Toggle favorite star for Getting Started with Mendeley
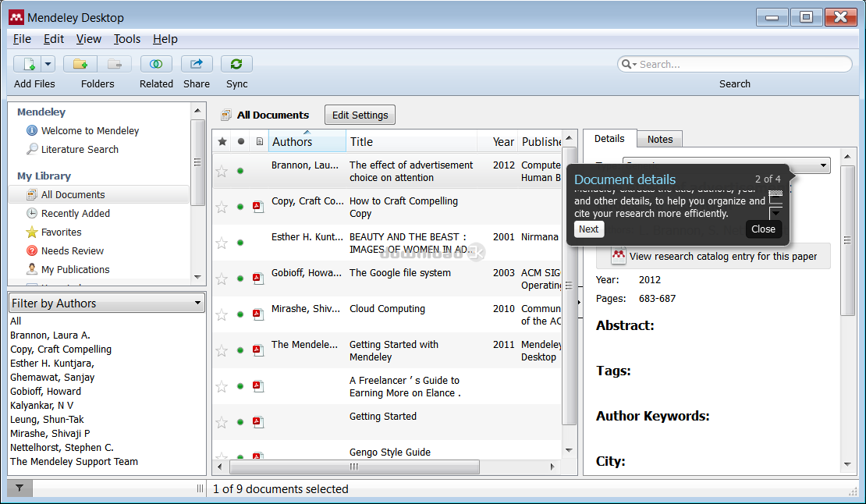The height and width of the screenshot is (504, 866). (222, 350)
